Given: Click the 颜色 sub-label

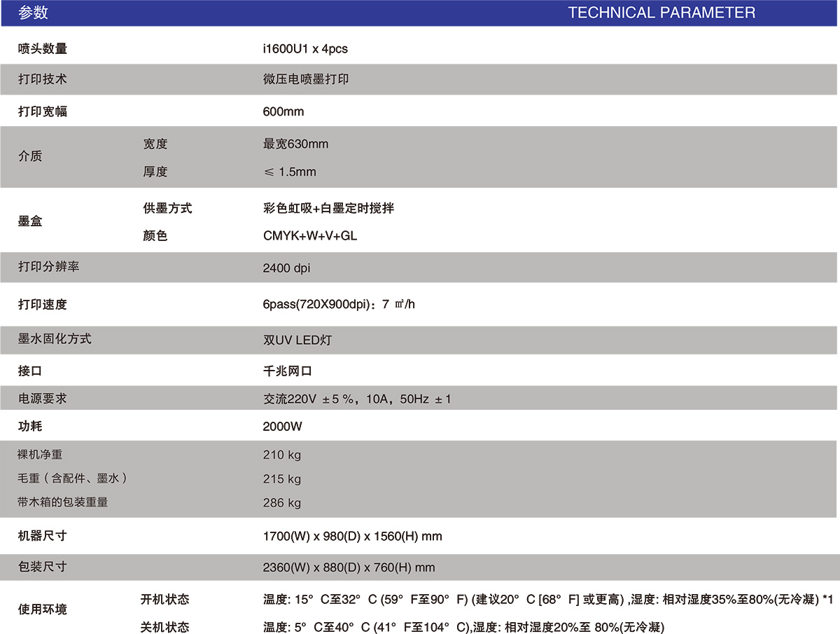Looking at the screenshot, I should tap(155, 236).
